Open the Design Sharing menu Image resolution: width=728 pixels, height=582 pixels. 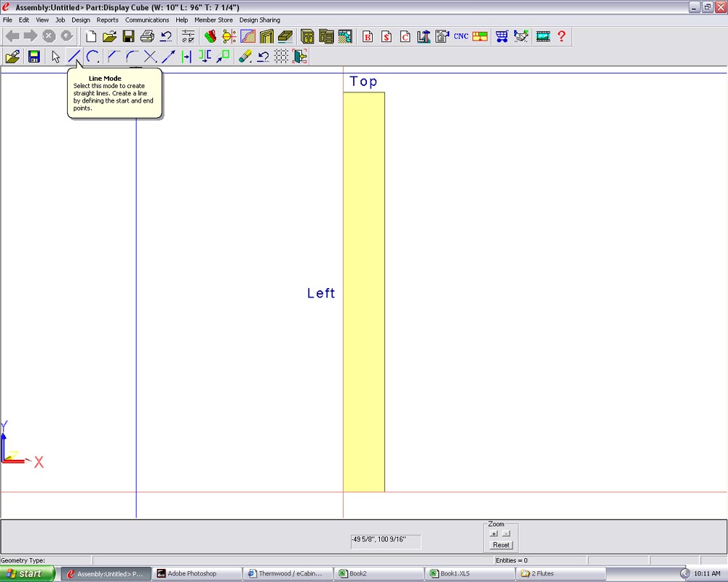click(x=260, y=20)
